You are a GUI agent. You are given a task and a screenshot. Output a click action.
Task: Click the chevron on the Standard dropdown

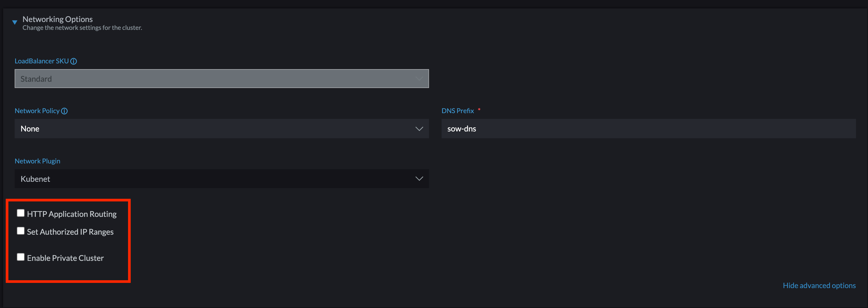[x=419, y=79]
